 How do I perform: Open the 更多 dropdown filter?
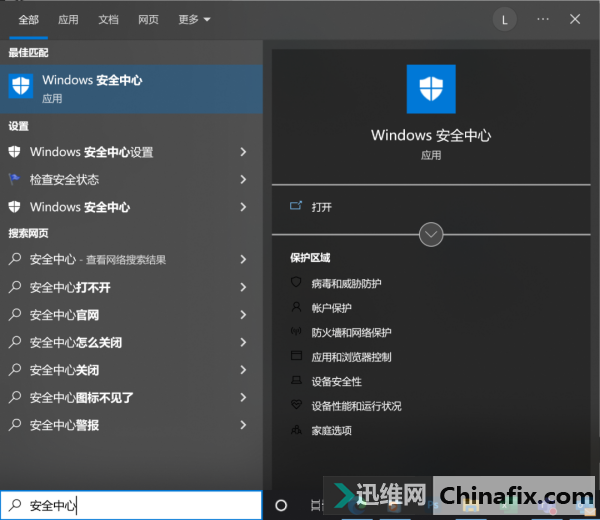tap(194, 20)
